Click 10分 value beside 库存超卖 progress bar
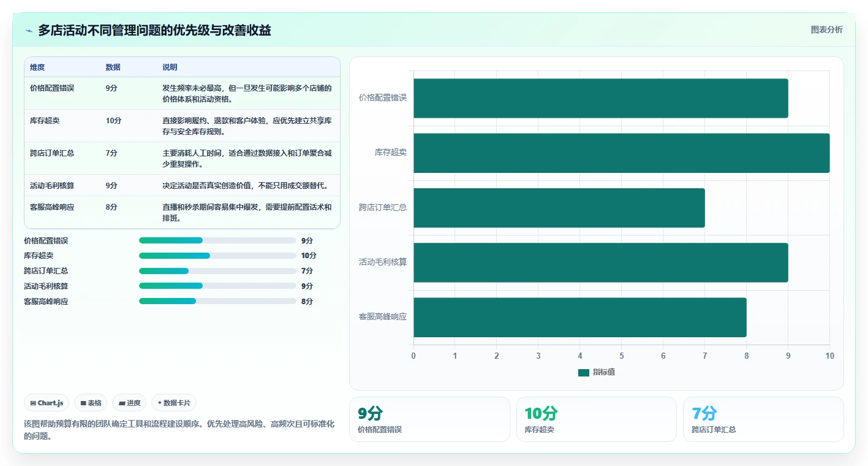The width and height of the screenshot is (868, 466). pos(309,256)
